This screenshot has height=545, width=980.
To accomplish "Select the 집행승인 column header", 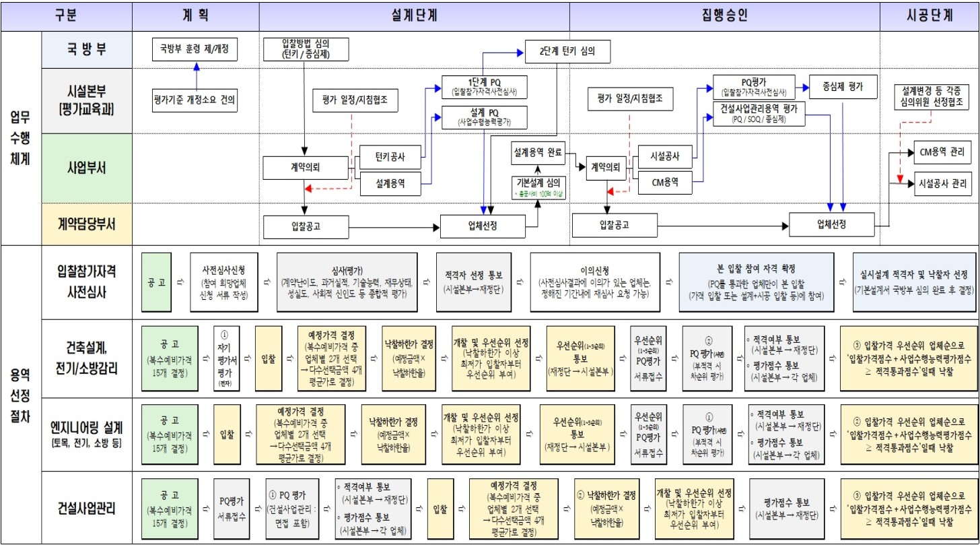I will click(724, 16).
